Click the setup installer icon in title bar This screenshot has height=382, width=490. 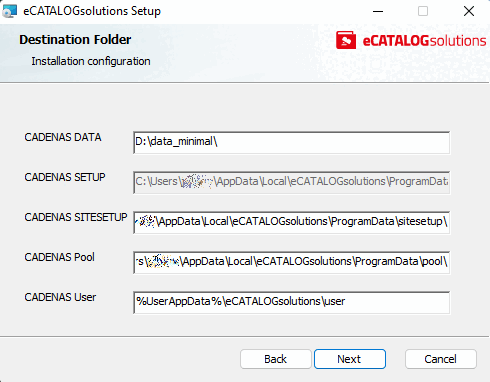[x=9, y=11]
